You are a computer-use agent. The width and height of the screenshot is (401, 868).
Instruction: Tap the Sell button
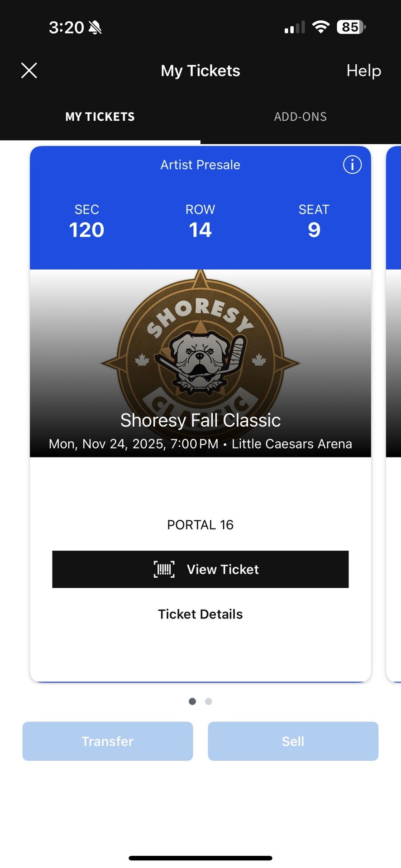pyautogui.click(x=293, y=741)
